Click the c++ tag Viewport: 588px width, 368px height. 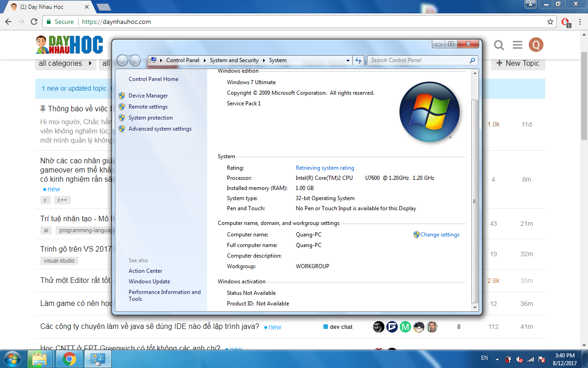tap(62, 200)
